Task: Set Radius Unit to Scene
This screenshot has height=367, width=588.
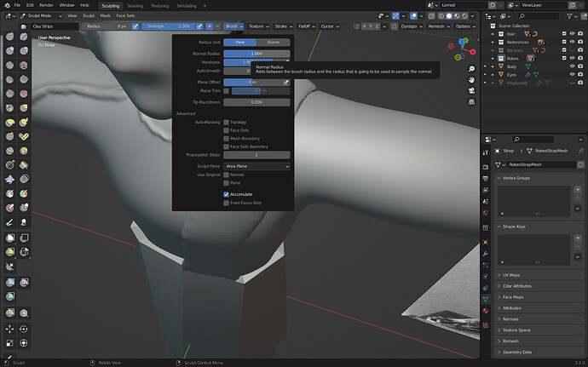Action: pyautogui.click(x=274, y=43)
